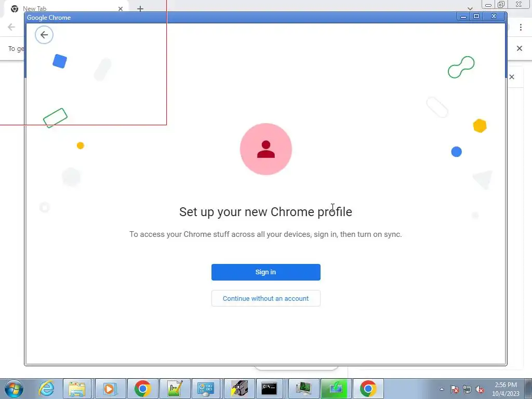Click the rightmost Chrome taskbar icon
The height and width of the screenshot is (399, 532).
click(368, 389)
